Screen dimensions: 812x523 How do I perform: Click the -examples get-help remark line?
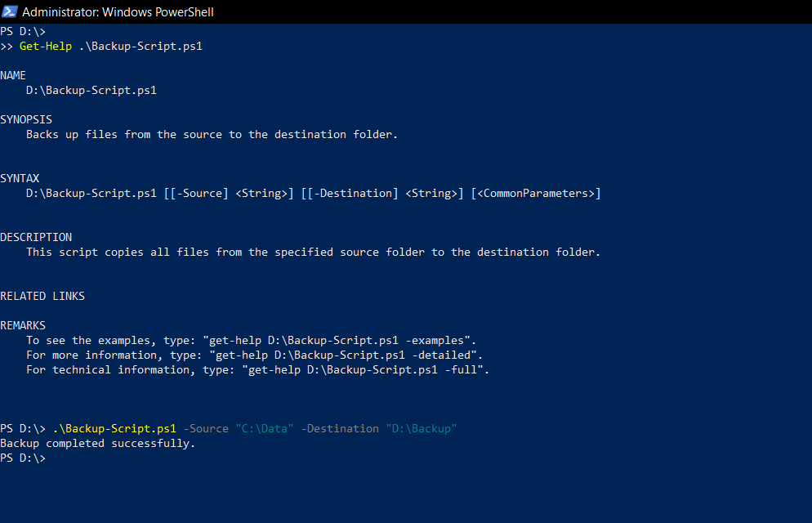coord(251,340)
